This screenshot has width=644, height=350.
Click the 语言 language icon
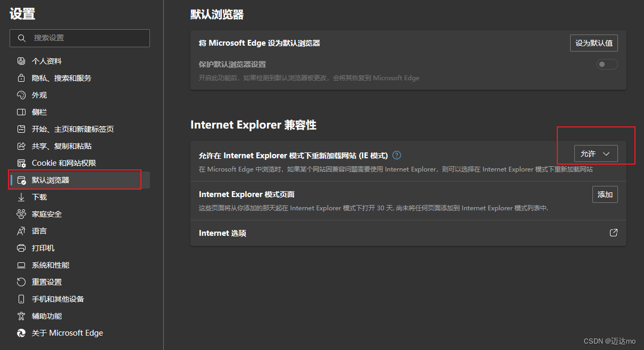[21, 231]
